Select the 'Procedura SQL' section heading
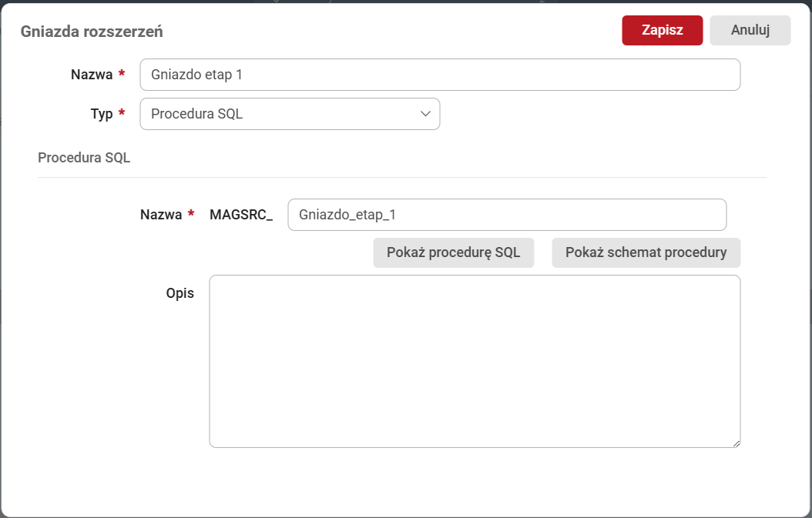 [x=84, y=158]
